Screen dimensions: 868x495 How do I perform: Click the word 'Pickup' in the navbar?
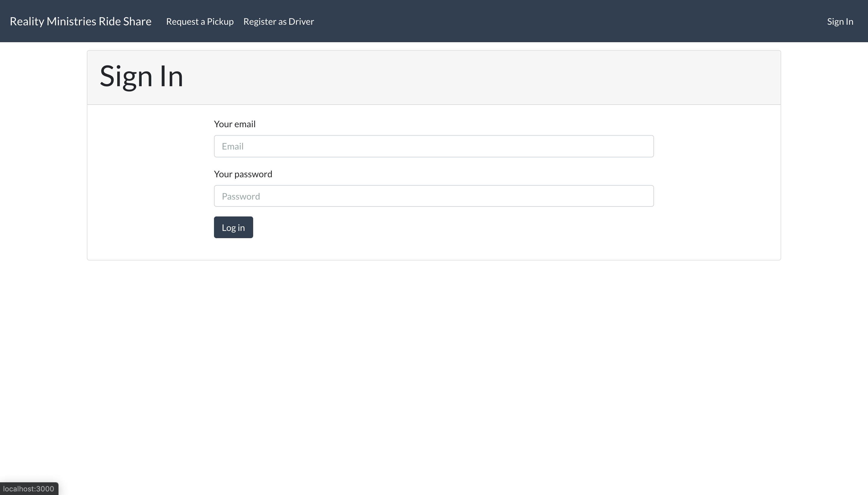(220, 21)
